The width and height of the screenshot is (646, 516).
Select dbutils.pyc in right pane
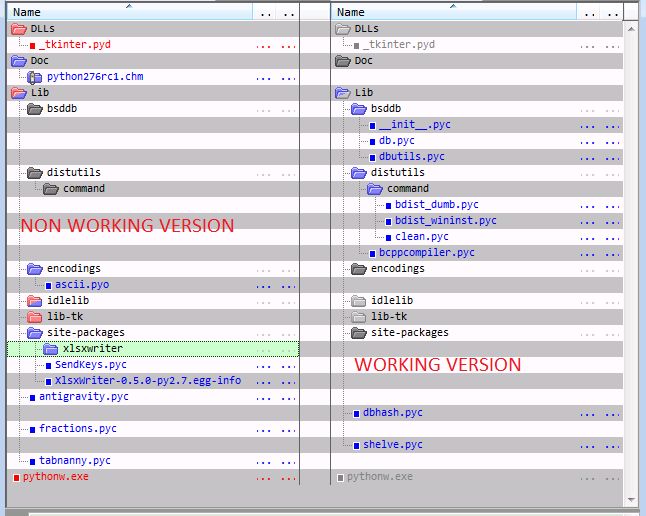pos(412,157)
